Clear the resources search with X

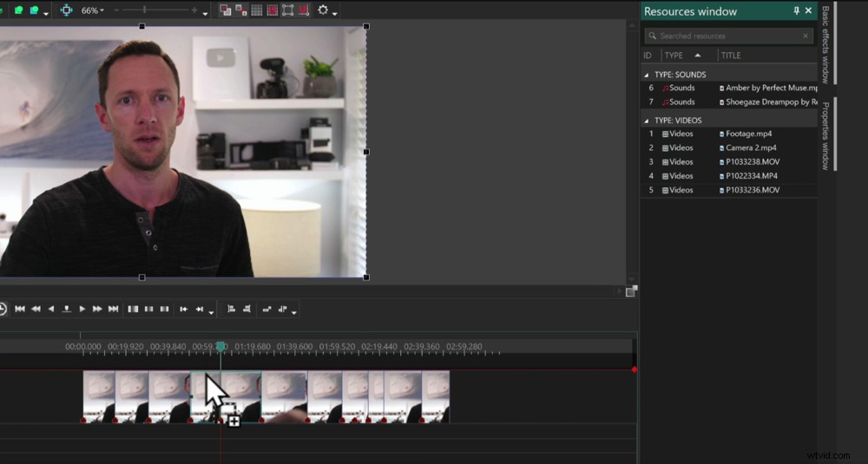pyautogui.click(x=806, y=36)
